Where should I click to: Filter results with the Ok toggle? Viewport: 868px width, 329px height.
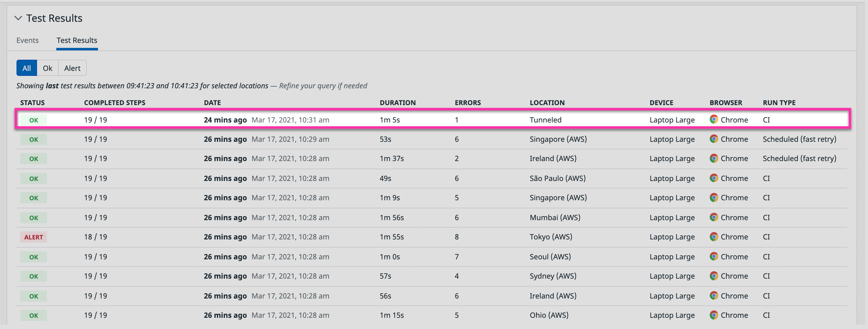47,68
